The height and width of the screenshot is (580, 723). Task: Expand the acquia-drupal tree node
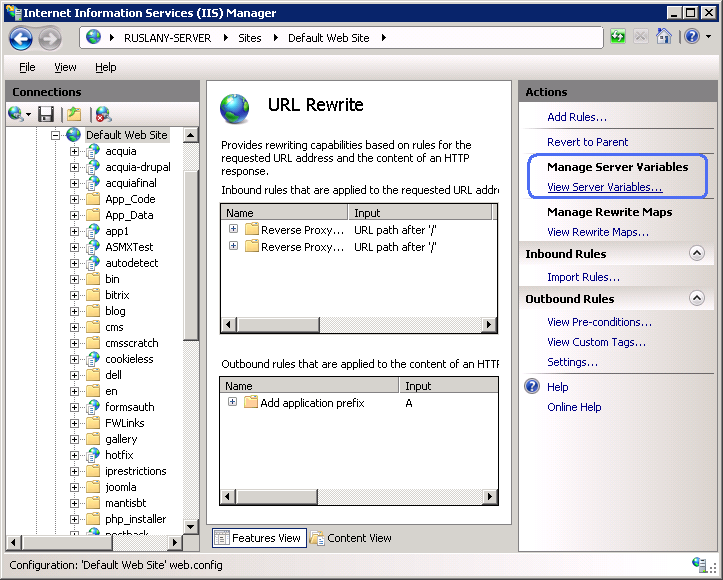(74, 167)
